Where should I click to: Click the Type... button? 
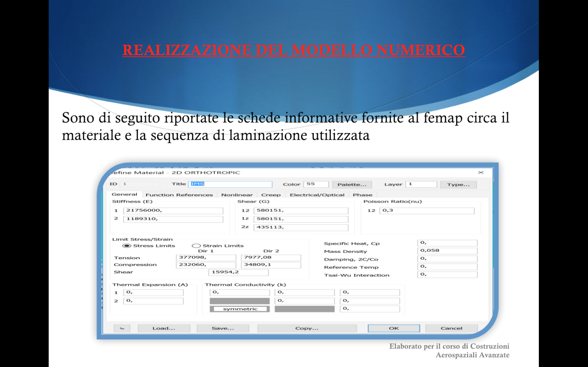click(458, 185)
